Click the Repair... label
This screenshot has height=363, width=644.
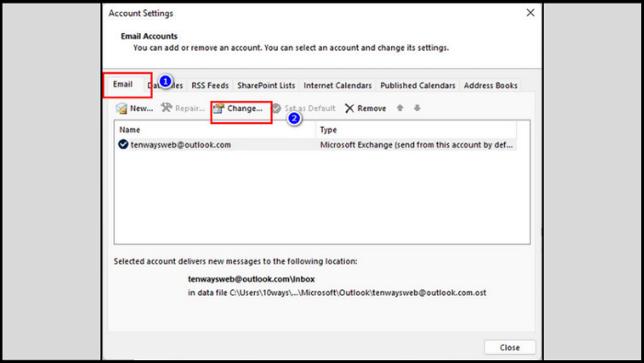pyautogui.click(x=190, y=108)
